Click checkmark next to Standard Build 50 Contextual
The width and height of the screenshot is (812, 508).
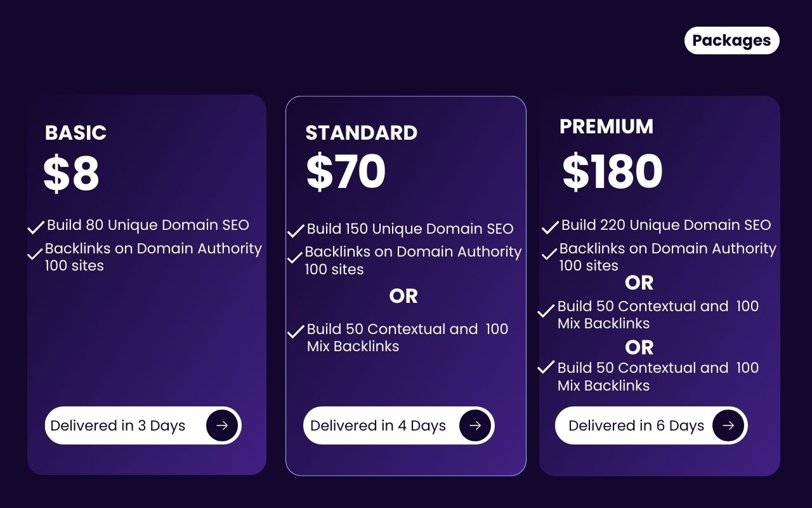click(x=296, y=331)
